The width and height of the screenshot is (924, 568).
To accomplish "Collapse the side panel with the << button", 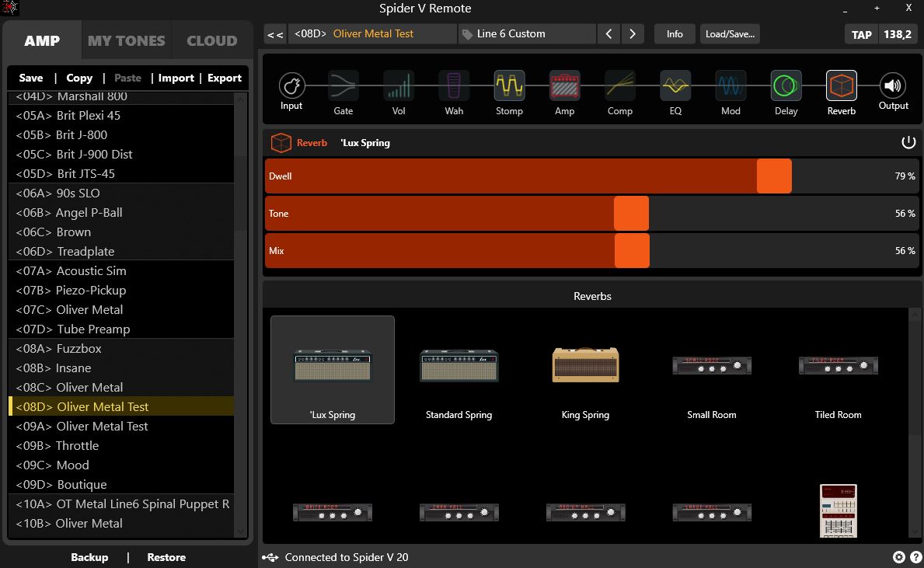I will 275,34.
